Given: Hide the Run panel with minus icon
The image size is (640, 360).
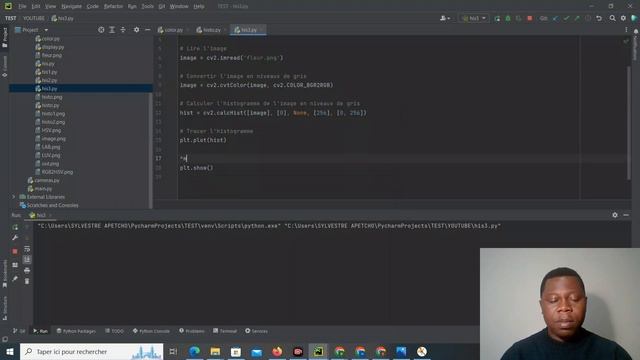Looking at the screenshot, I should click(626, 215).
